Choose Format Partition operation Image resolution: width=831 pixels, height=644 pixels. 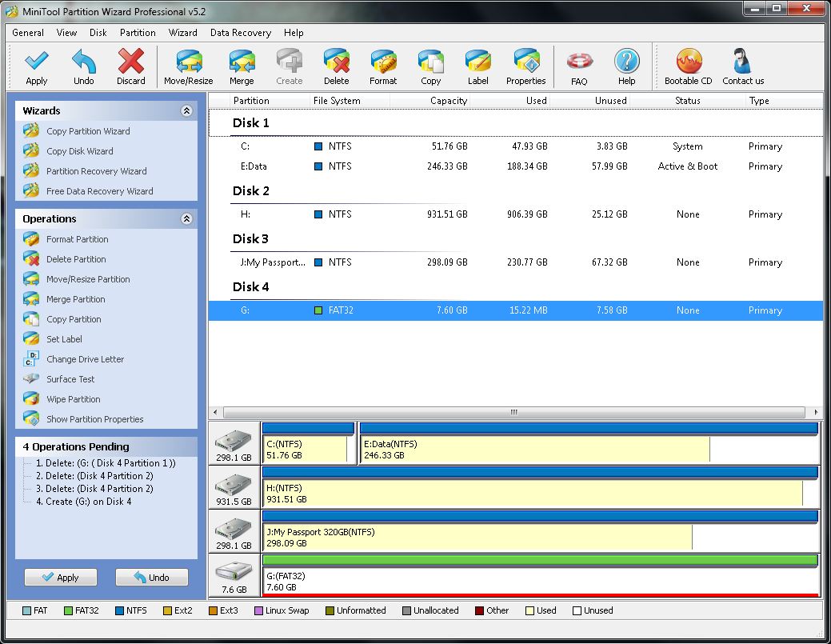pyautogui.click(x=78, y=239)
